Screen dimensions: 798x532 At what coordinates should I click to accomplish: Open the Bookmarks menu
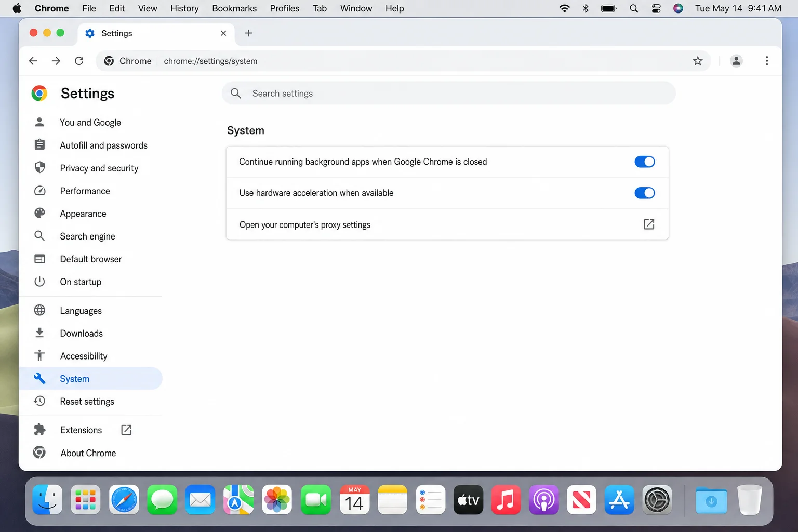click(234, 8)
